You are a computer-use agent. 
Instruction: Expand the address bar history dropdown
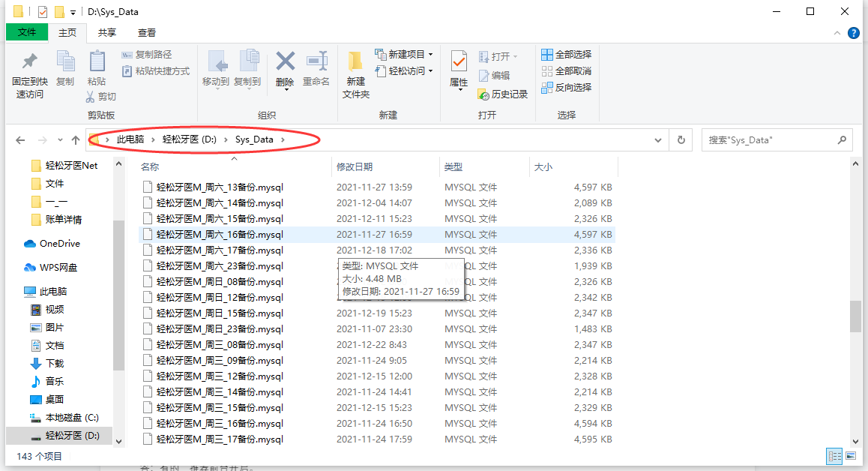[x=658, y=140]
